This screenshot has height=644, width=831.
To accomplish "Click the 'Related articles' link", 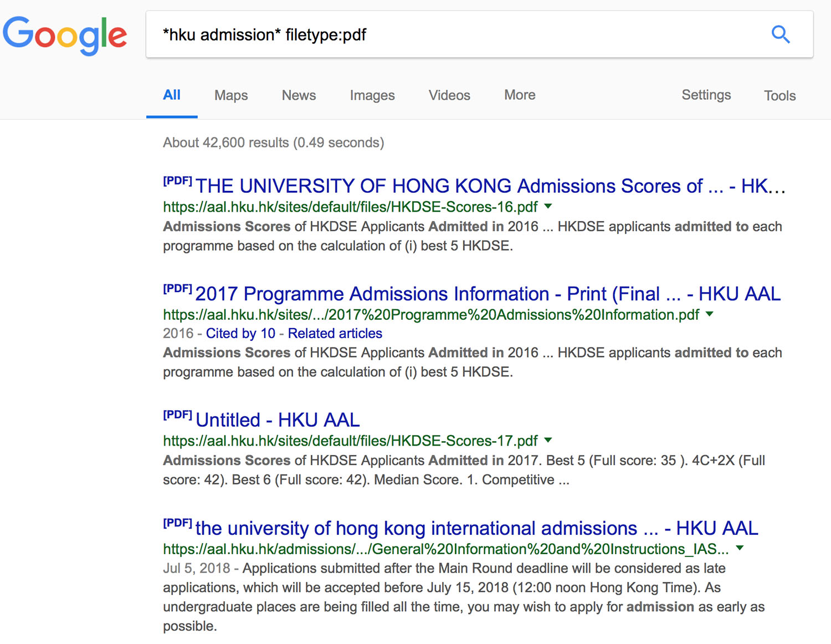I will [335, 333].
